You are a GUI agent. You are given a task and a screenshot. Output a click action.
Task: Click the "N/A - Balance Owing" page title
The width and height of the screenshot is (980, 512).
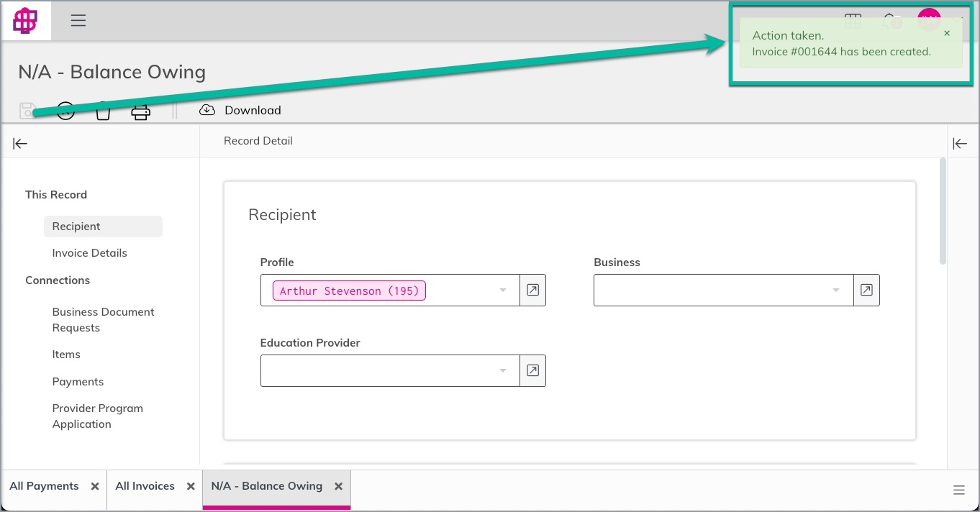coord(112,72)
